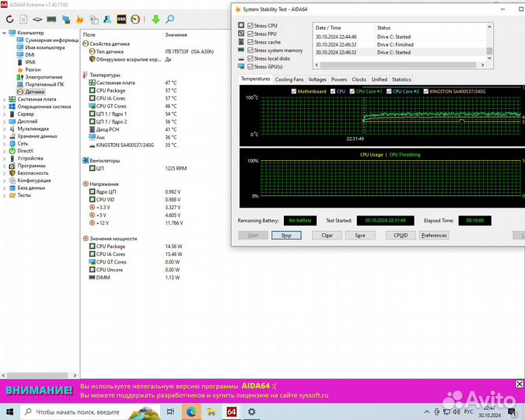Select Имя компьютера in the tree
The width and height of the screenshot is (525, 420).
(x=45, y=47)
